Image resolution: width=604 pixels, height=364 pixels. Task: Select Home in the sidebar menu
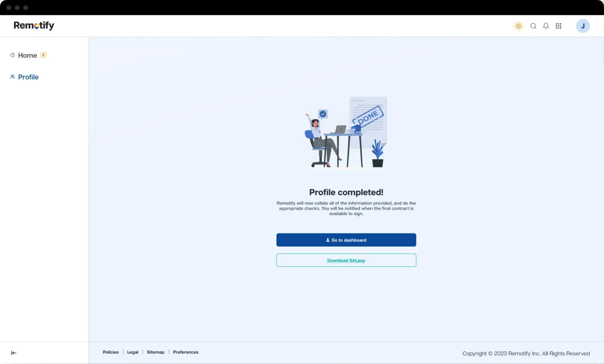(x=27, y=55)
